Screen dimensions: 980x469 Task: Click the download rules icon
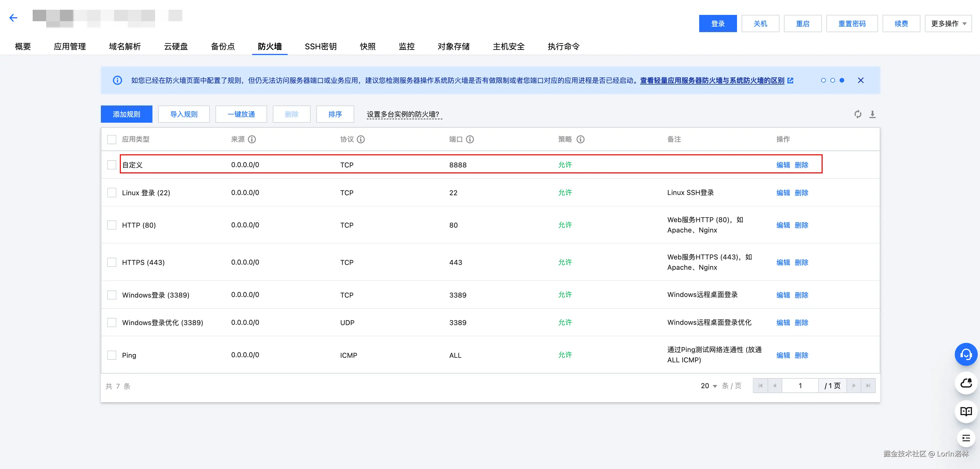(872, 114)
